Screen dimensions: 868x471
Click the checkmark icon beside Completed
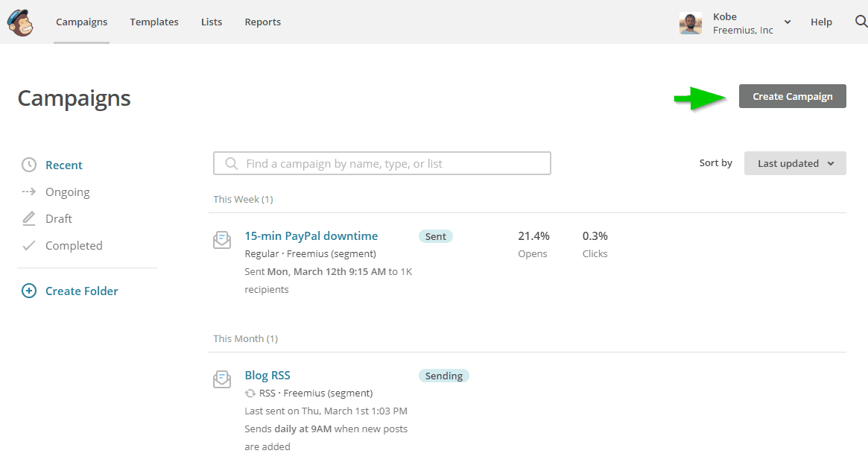pyautogui.click(x=29, y=245)
